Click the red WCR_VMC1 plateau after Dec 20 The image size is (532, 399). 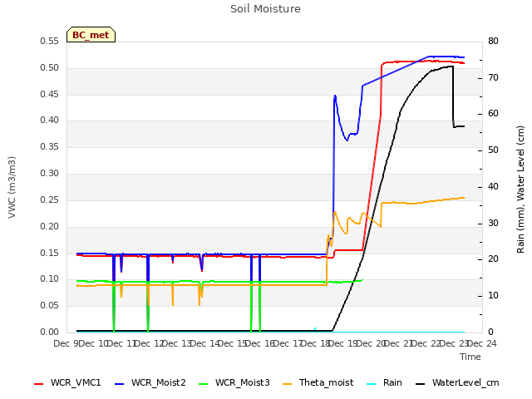tap(423, 62)
